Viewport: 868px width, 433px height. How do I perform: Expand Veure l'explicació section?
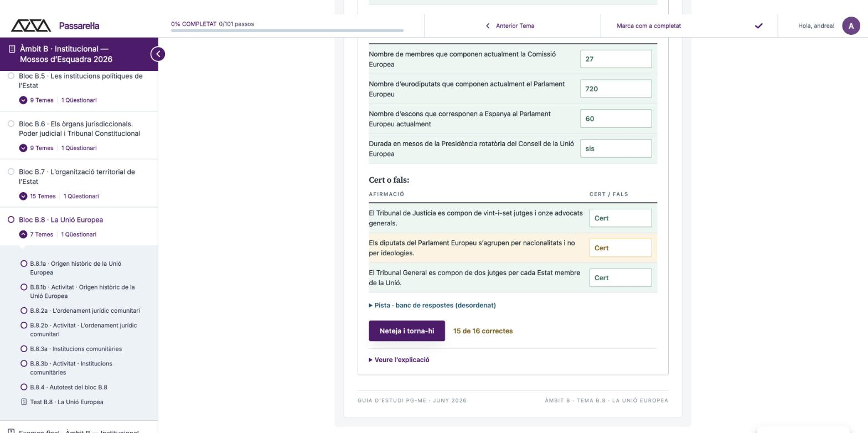[399, 360]
